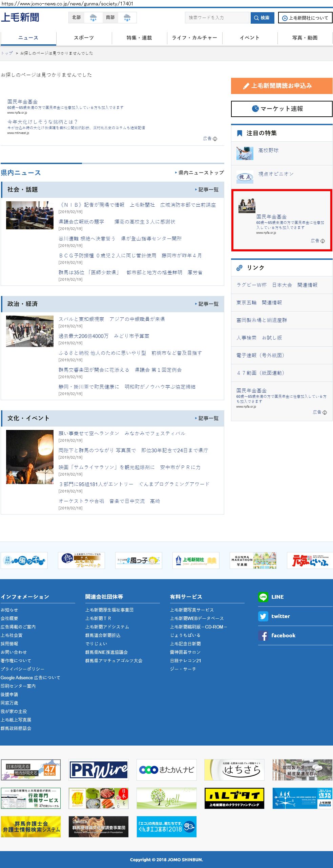Read article スバルと東和銀視察
The height and width of the screenshot is (868, 333).
pos(112,319)
